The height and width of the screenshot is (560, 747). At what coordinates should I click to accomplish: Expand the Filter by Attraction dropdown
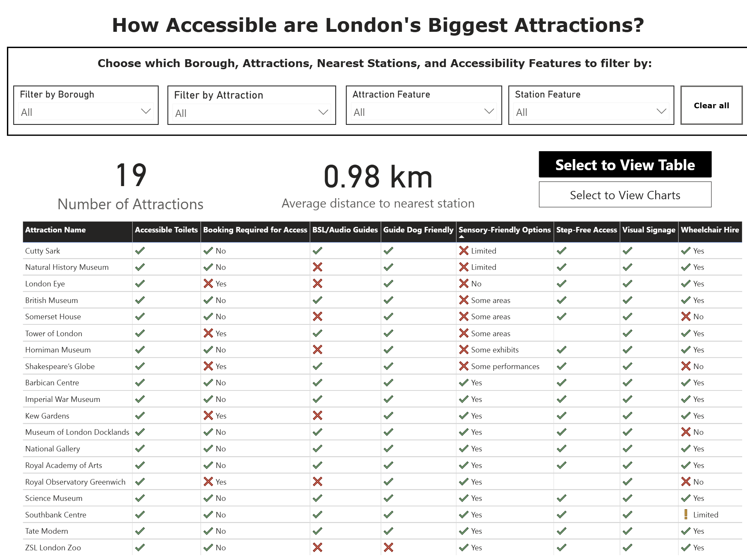coord(252,112)
